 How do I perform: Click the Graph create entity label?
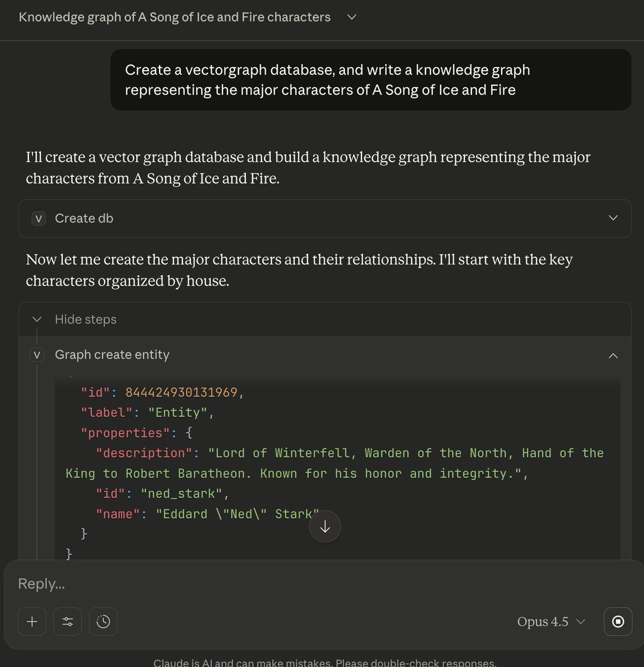pos(112,355)
